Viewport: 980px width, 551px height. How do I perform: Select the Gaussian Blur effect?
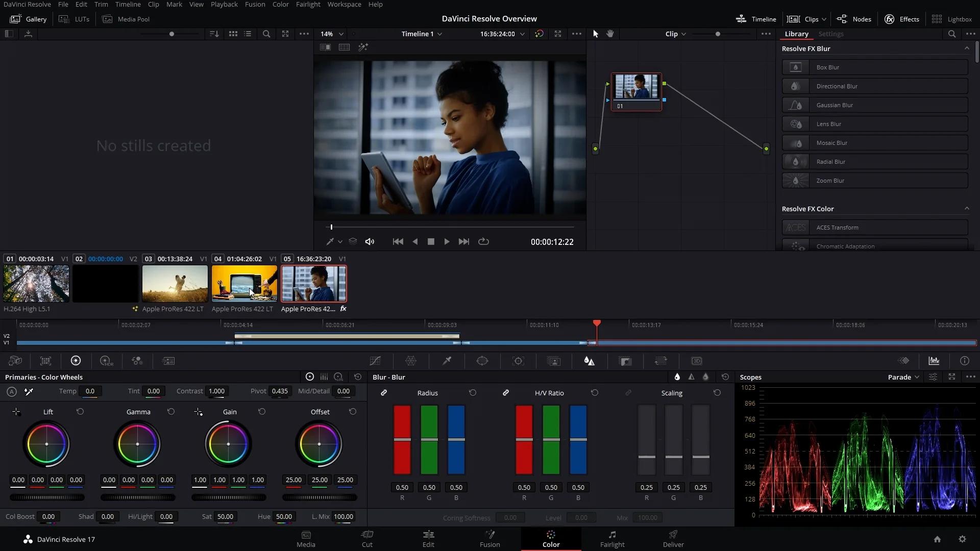tap(875, 105)
